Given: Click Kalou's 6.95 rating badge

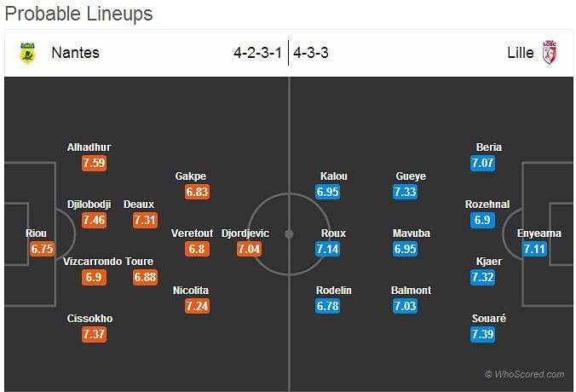Looking at the screenshot, I should coord(328,192).
